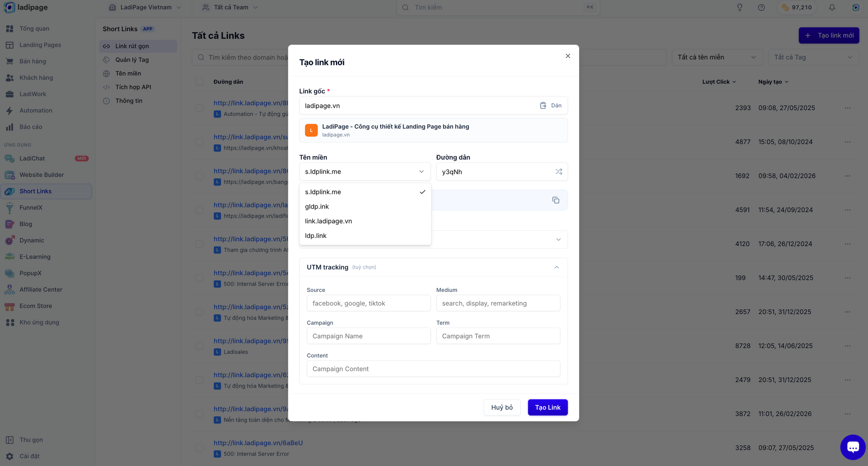Select s.ldplink.me in domain list
Screen dimensions: 868x466
(x=365, y=192)
